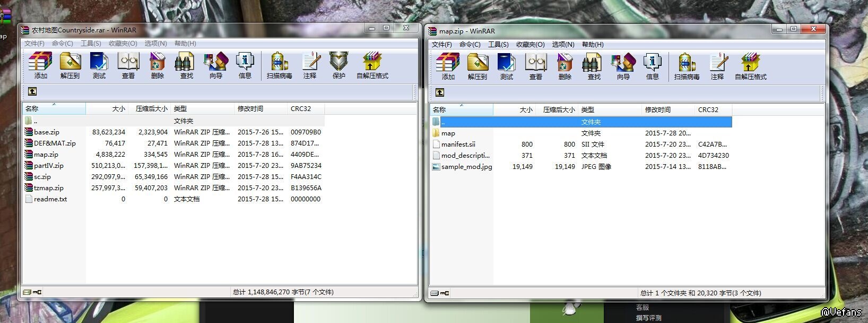Click the 保护 (Protect) icon in left WinRAR window

coord(338,65)
